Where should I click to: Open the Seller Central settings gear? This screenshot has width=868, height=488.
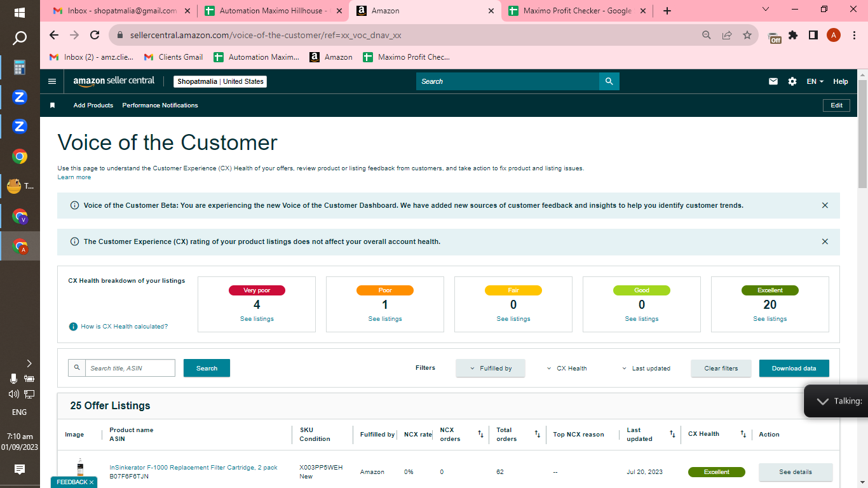coord(792,81)
